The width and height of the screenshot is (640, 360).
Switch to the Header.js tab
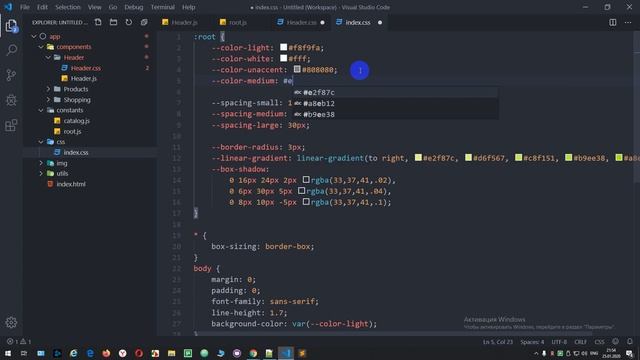point(184,22)
